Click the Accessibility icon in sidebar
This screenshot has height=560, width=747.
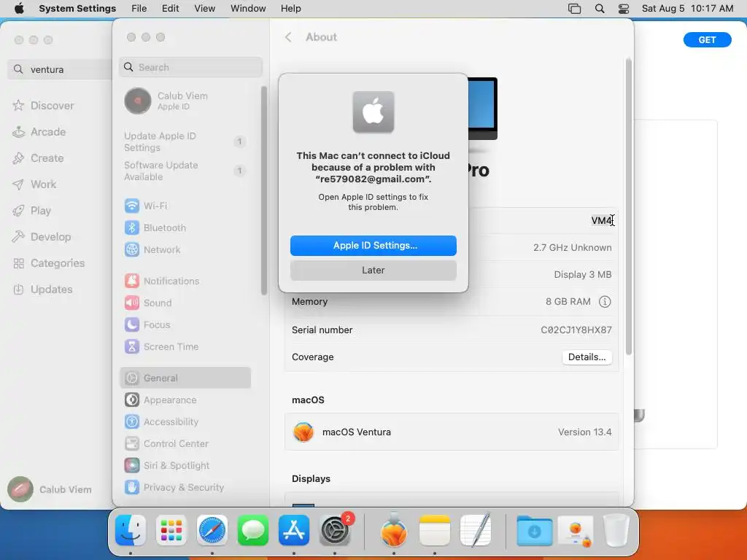(x=132, y=422)
